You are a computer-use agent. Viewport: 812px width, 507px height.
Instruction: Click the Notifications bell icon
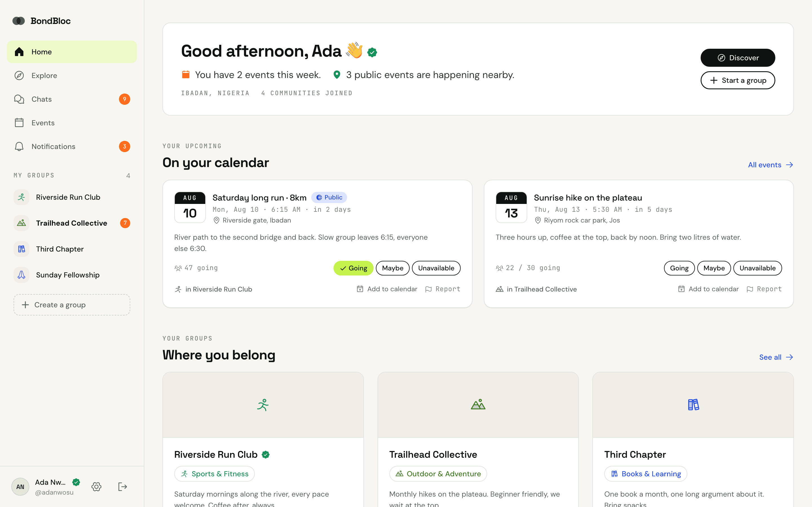point(19,146)
